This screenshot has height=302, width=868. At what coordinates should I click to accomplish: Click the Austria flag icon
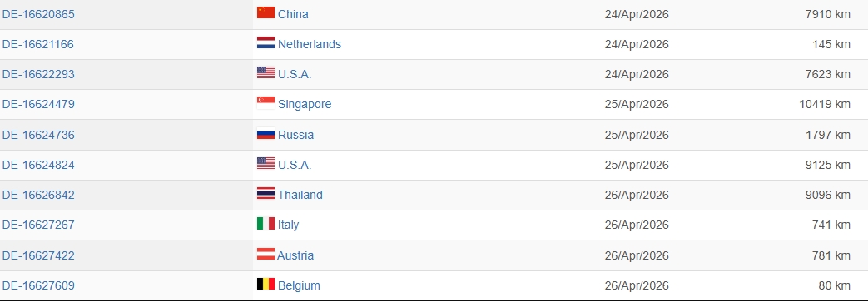265,254
